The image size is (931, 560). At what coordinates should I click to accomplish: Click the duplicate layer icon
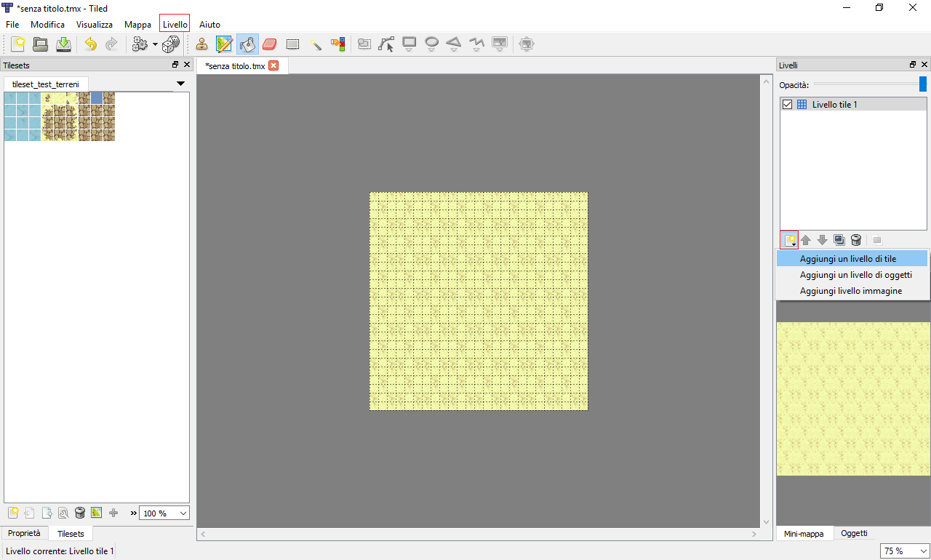coord(839,240)
